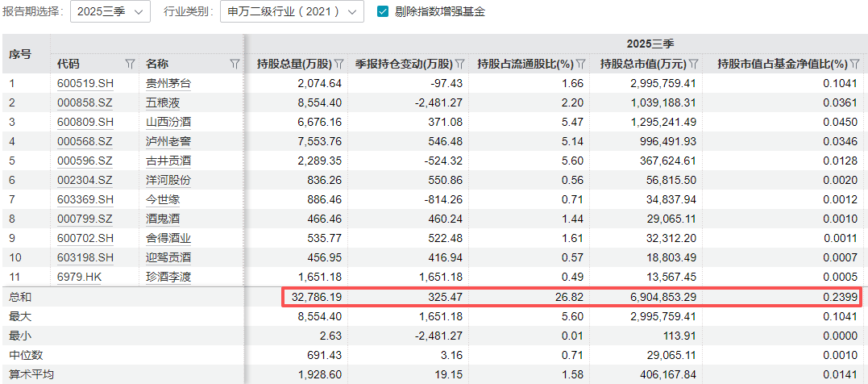The height and width of the screenshot is (384, 868).
Task: Click the 2025三季 group header
Action: point(652,44)
